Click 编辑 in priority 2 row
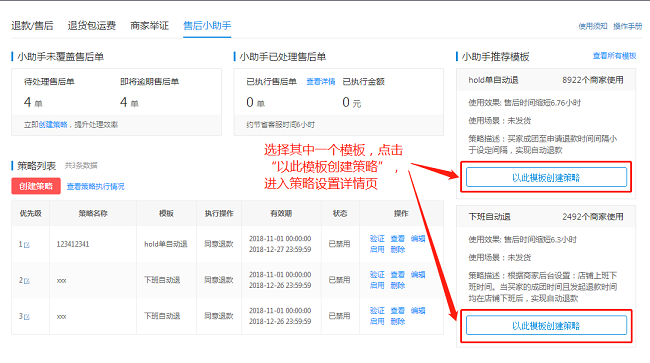This screenshot has height=363, width=650. (418, 275)
